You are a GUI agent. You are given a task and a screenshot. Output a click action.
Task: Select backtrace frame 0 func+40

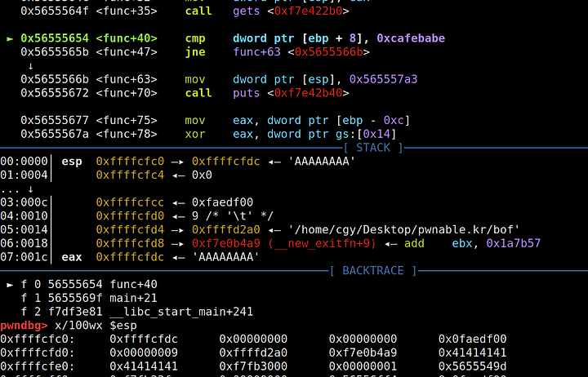[x=89, y=285]
